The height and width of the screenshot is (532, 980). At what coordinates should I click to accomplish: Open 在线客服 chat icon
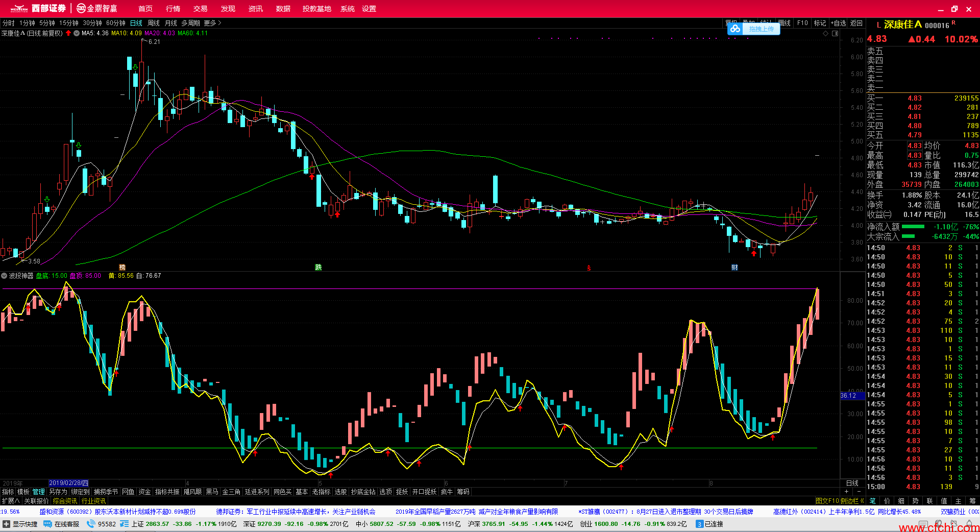[x=47, y=524]
